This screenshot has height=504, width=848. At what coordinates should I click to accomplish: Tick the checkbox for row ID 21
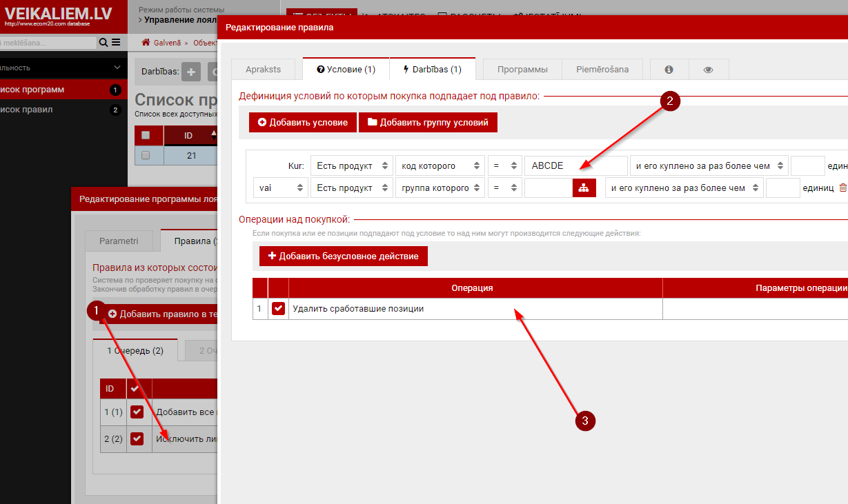coord(146,156)
